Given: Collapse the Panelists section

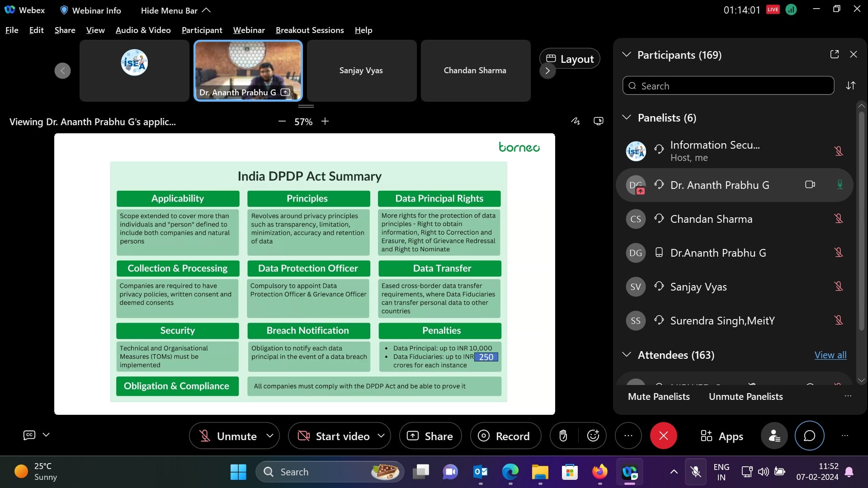Looking at the screenshot, I should 627,117.
